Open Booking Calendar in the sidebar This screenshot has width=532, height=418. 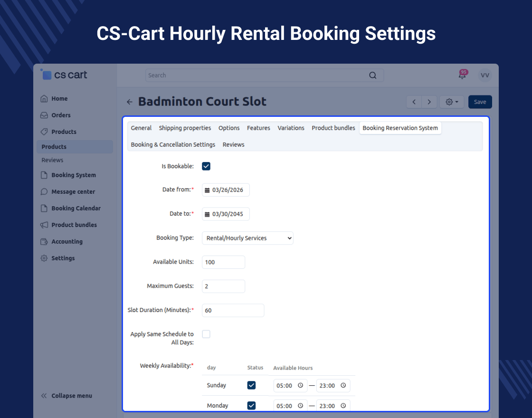[x=76, y=209]
